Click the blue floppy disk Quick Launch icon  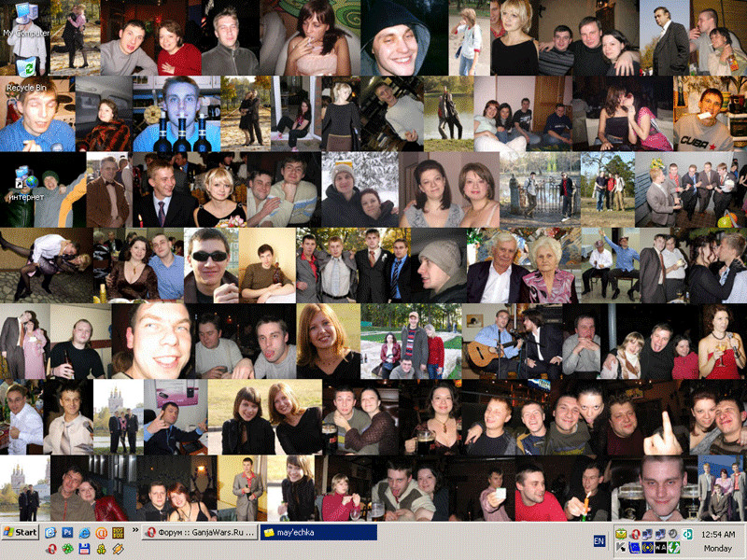(84, 549)
